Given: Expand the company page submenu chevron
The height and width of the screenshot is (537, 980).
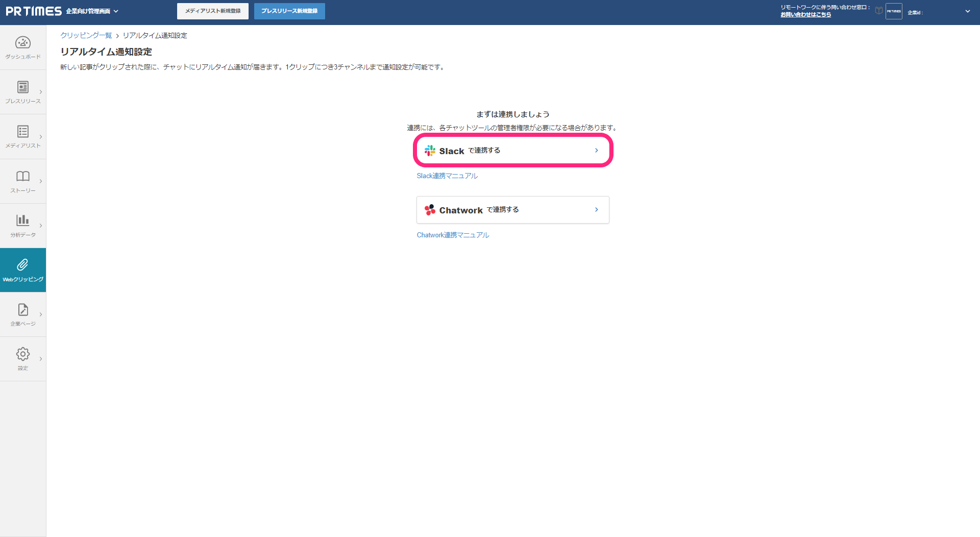Looking at the screenshot, I should pyautogui.click(x=41, y=314).
